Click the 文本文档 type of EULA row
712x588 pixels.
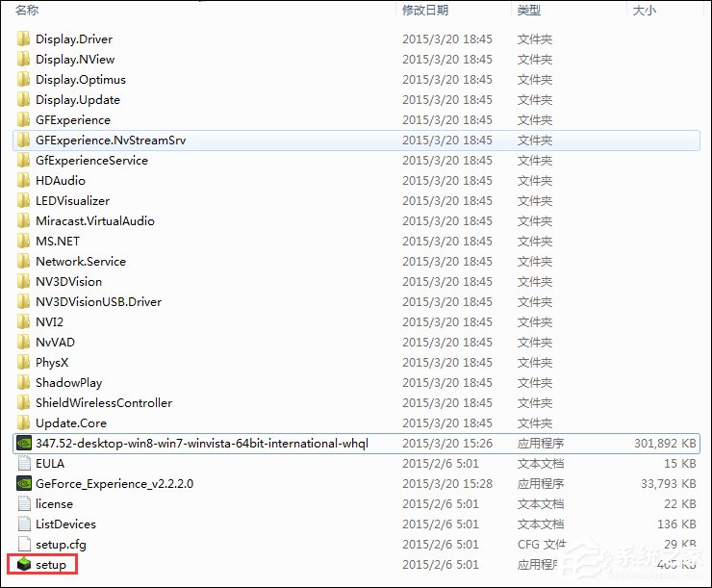541,463
